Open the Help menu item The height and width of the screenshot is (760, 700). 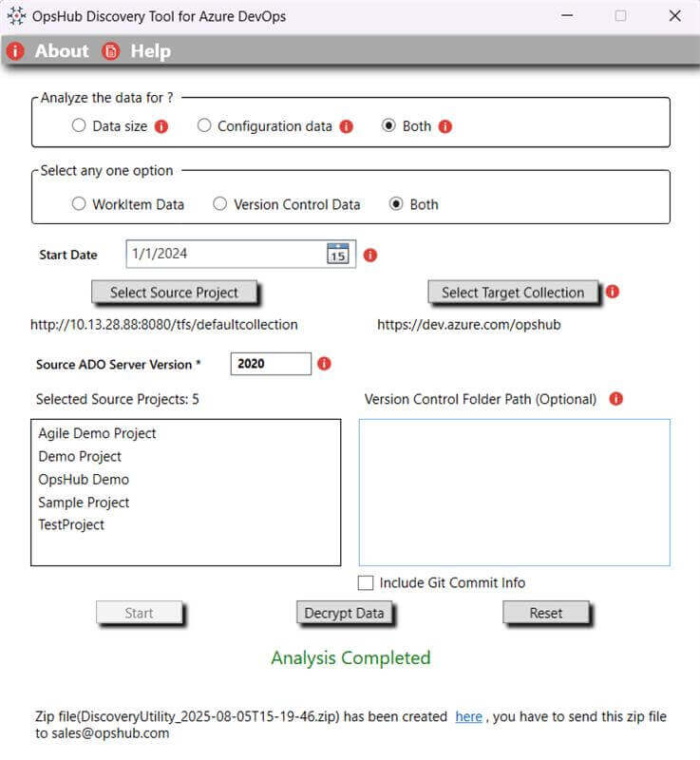(151, 51)
